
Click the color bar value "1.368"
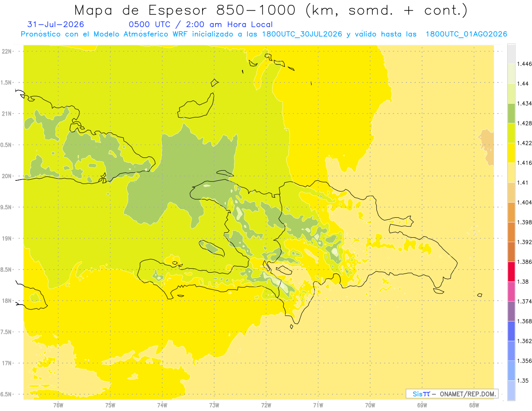(x=525, y=321)
